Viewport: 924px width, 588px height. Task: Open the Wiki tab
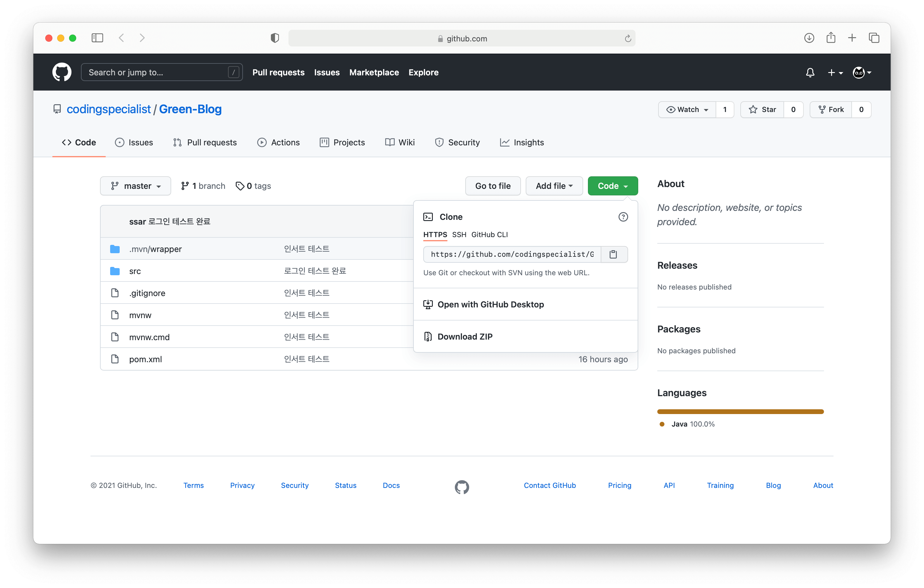tap(400, 142)
